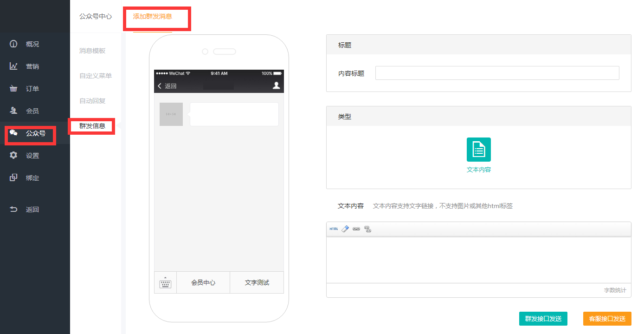The width and height of the screenshot is (644, 334).
Task: Open 概况 in the left sidebar
Action: [x=32, y=44]
